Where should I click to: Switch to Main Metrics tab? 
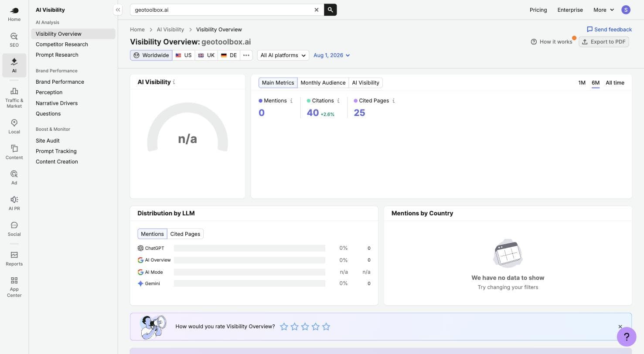[x=278, y=83]
